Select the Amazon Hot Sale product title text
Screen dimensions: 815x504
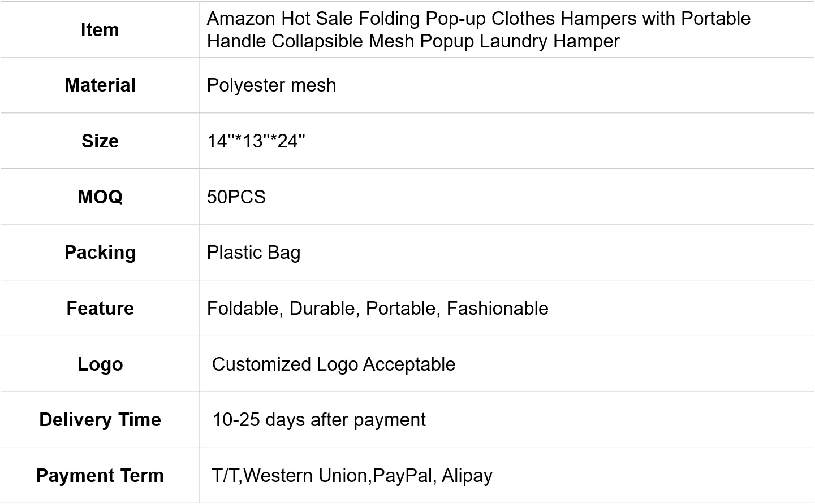point(478,29)
